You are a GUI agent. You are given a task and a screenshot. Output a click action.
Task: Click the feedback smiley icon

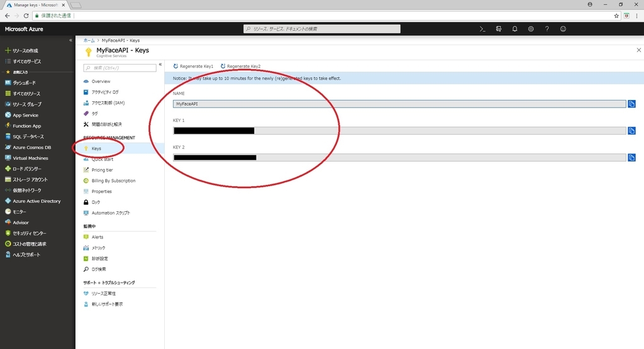click(x=563, y=29)
